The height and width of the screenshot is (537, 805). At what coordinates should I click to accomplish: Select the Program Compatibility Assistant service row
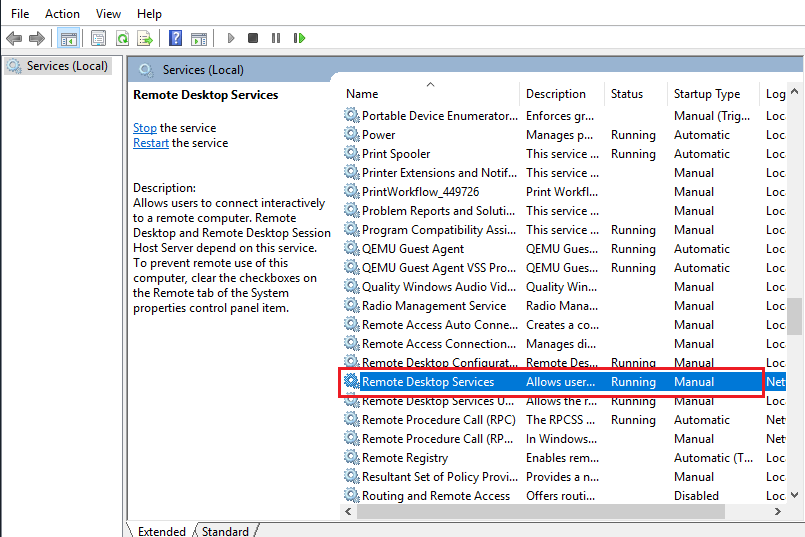click(563, 229)
